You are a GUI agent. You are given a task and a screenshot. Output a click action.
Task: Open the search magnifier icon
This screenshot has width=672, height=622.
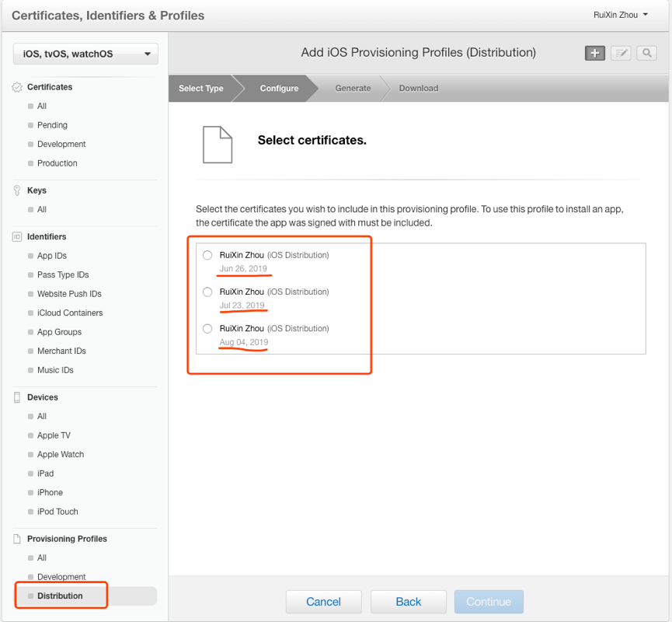coord(646,53)
